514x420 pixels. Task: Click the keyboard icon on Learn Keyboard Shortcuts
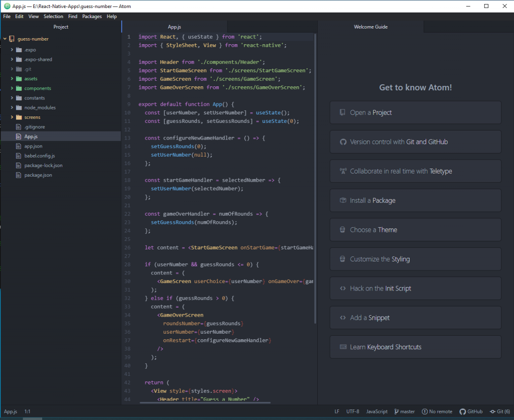coord(343,347)
